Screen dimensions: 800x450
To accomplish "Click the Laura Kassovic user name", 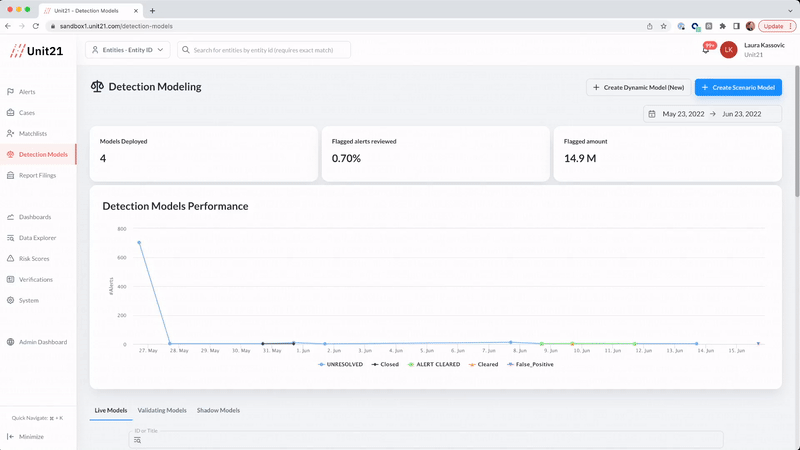I will click(764, 45).
